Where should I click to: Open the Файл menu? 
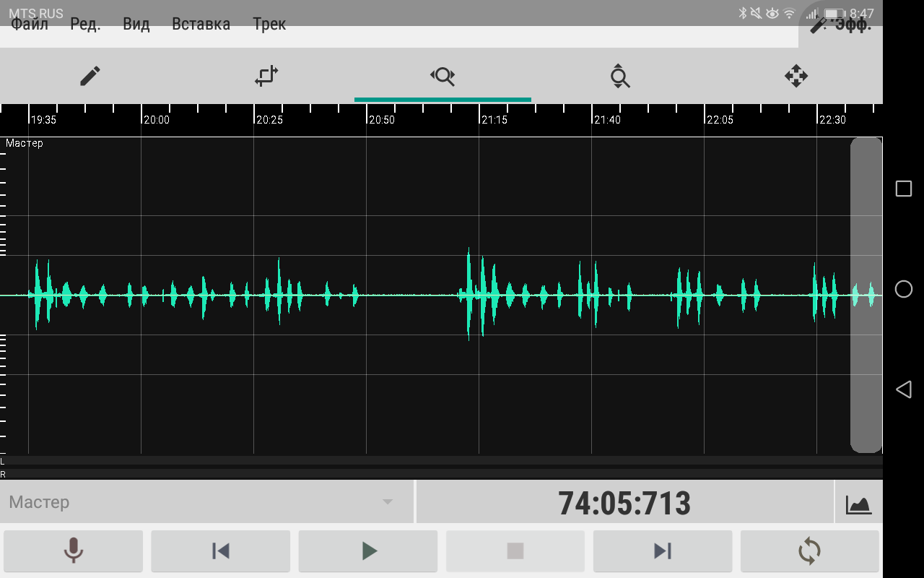coord(30,25)
